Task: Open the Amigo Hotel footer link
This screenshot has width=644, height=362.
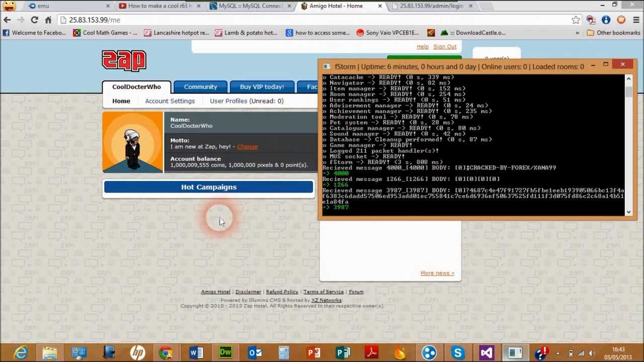Action: [215, 292]
